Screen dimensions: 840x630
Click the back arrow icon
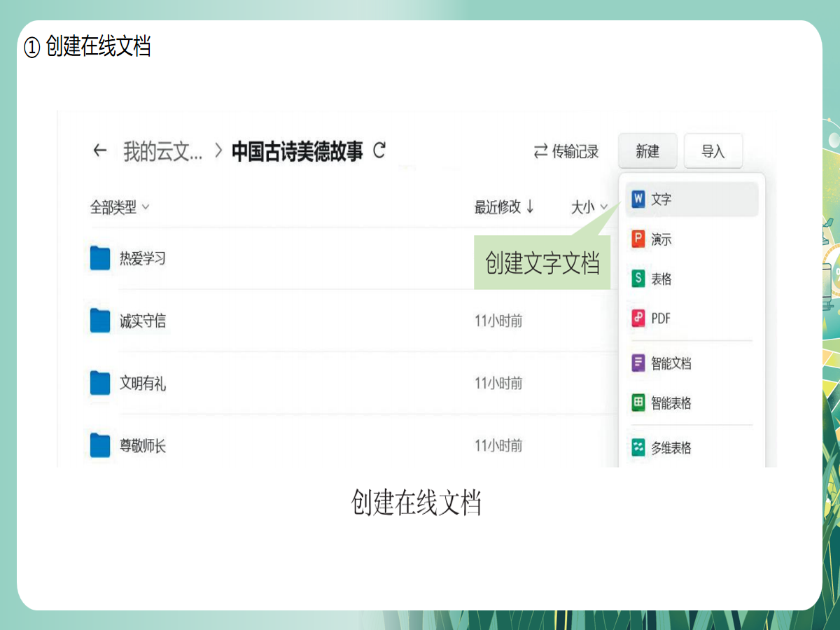[x=100, y=151]
